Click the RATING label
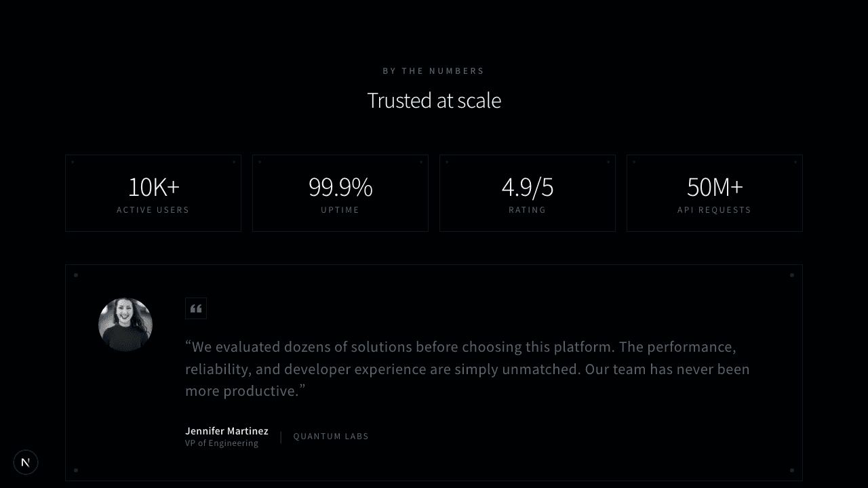 pos(528,210)
